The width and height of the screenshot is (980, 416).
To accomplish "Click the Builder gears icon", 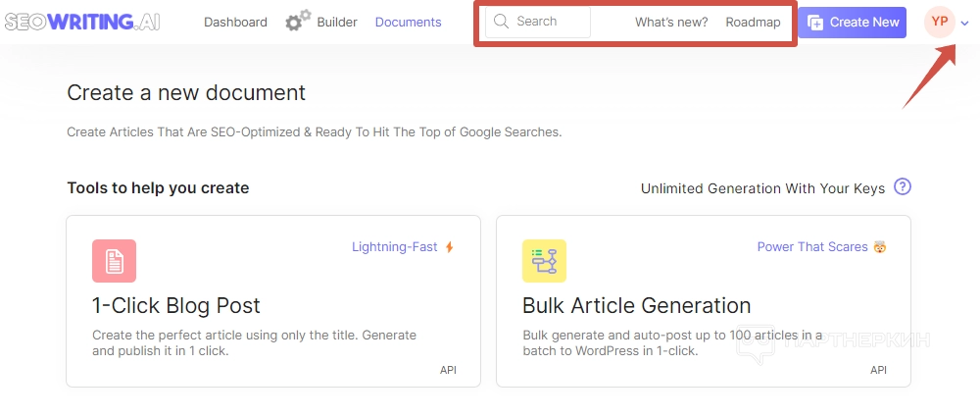I will (x=298, y=21).
